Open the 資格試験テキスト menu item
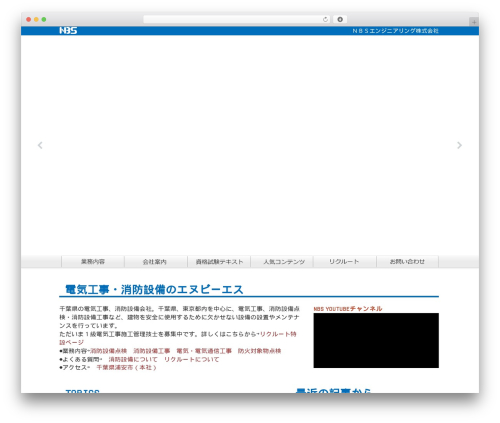 (219, 262)
